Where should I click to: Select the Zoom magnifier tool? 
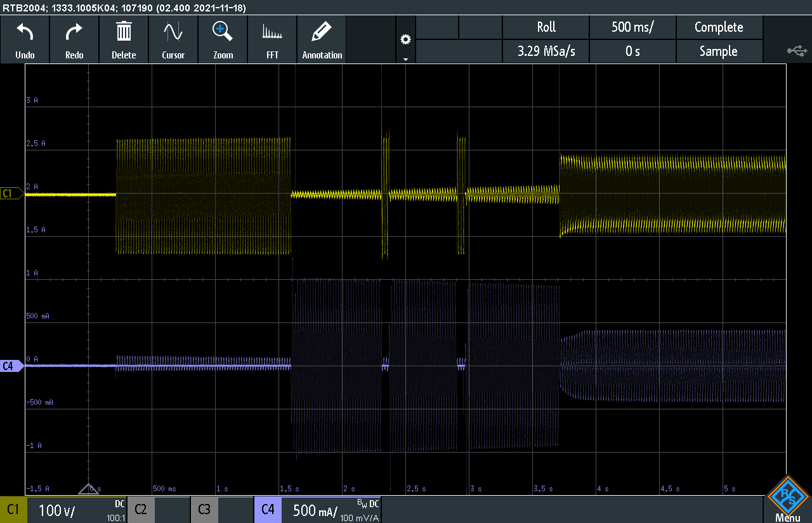click(223, 39)
